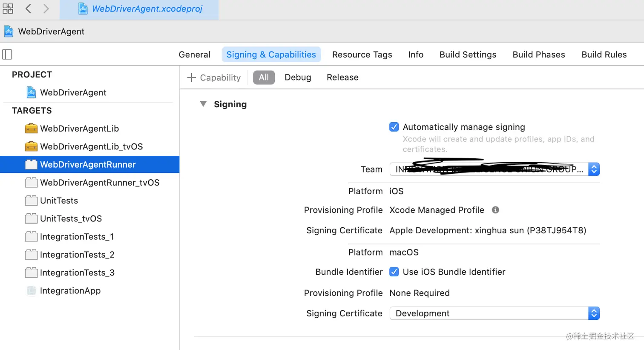
Task: Click the IntegrationTests_3 bundle icon
Action: point(31,273)
